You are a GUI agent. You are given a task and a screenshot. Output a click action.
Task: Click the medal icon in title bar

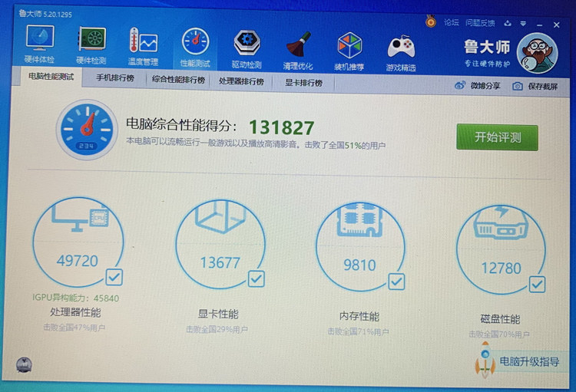(x=431, y=21)
